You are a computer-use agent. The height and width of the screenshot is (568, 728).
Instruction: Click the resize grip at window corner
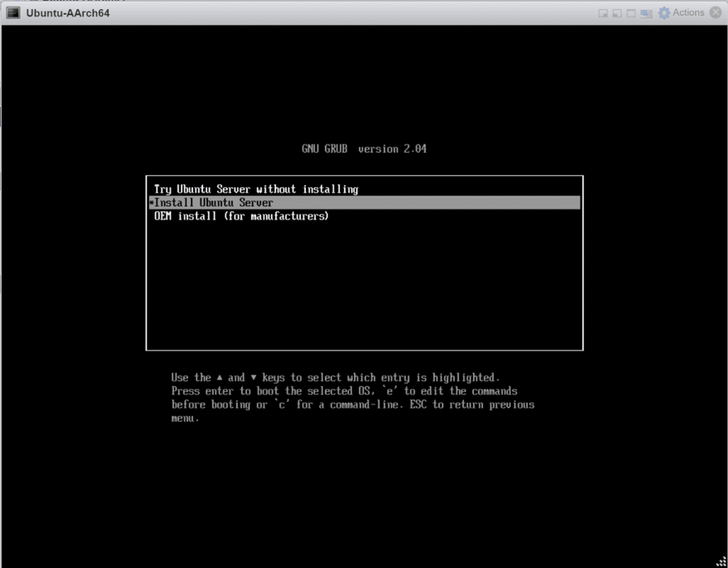tap(721, 561)
